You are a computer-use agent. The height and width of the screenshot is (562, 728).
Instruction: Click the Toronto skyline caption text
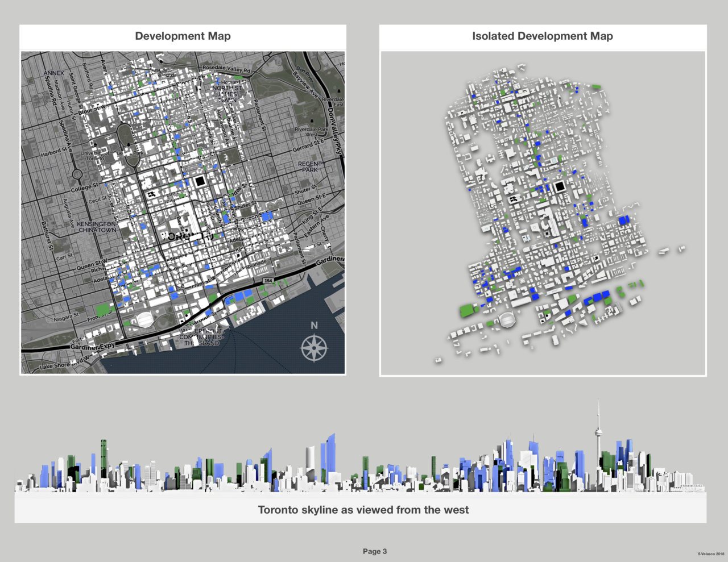coord(363,510)
